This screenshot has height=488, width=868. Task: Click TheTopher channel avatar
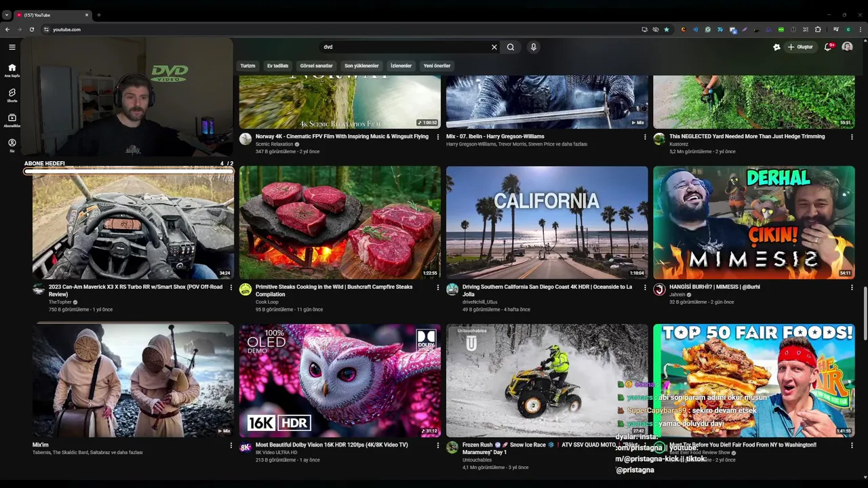pyautogui.click(x=39, y=289)
